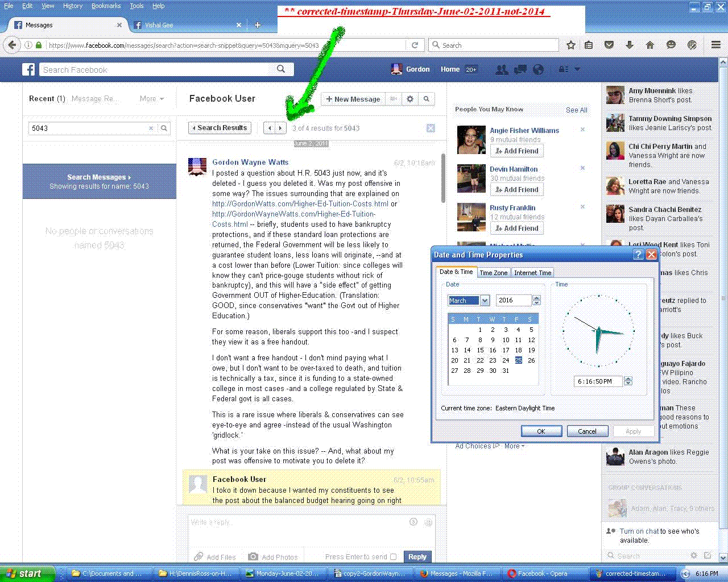Open the History menu
This screenshot has height=582, width=728.
(x=73, y=6)
